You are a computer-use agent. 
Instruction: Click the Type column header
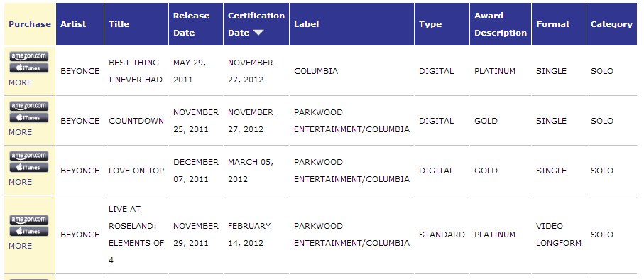pyautogui.click(x=430, y=24)
